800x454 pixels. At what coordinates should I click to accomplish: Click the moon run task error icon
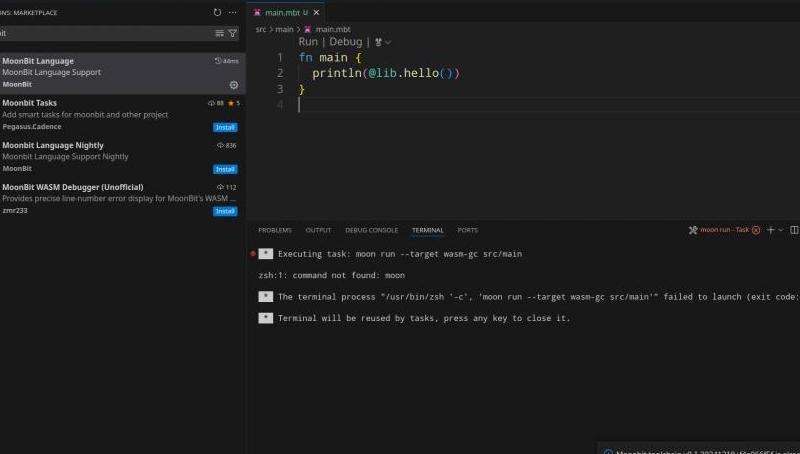(x=755, y=230)
